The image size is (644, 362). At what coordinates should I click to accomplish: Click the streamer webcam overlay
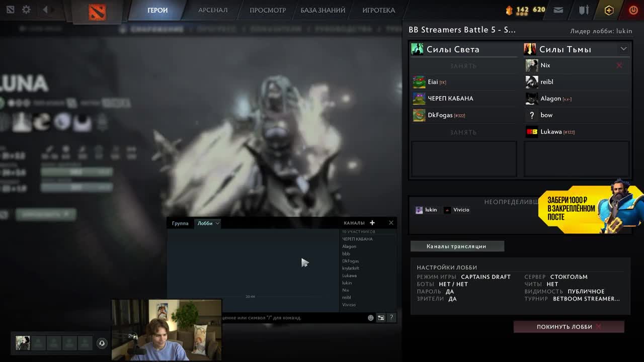click(x=167, y=330)
